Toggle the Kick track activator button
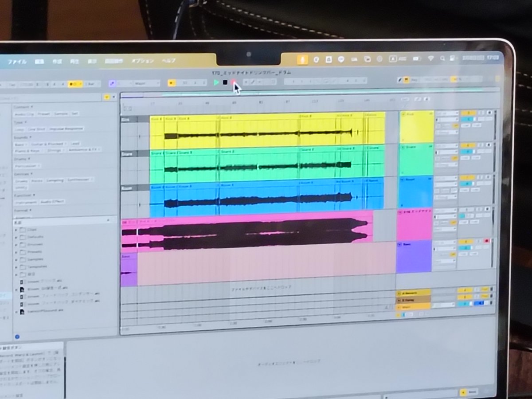Viewport: 532px width, 399px height. [468, 113]
